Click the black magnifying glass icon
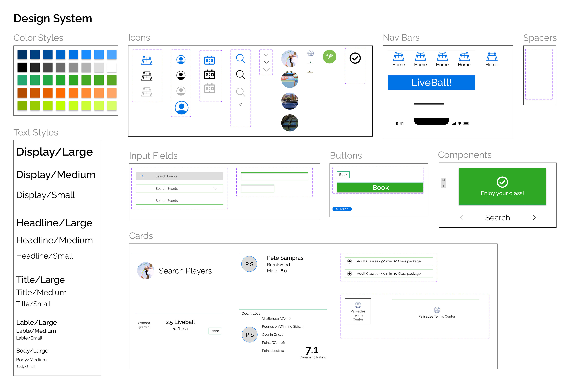570x392 pixels. tap(240, 75)
